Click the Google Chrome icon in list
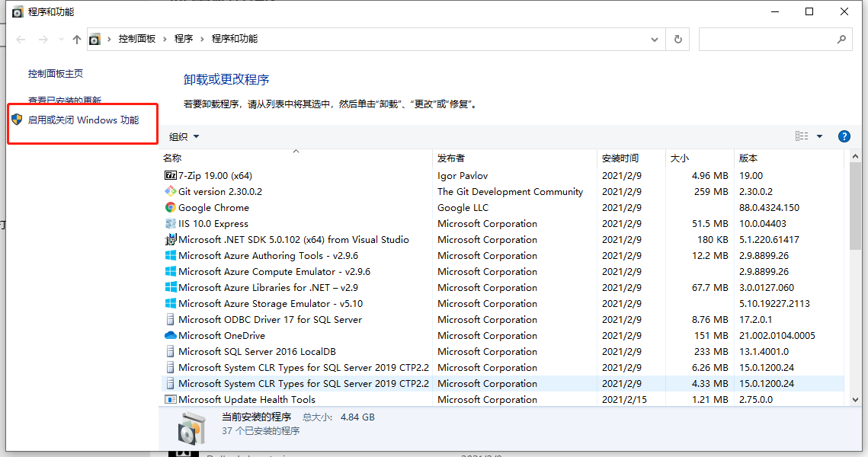This screenshot has height=457, width=868. (x=171, y=207)
